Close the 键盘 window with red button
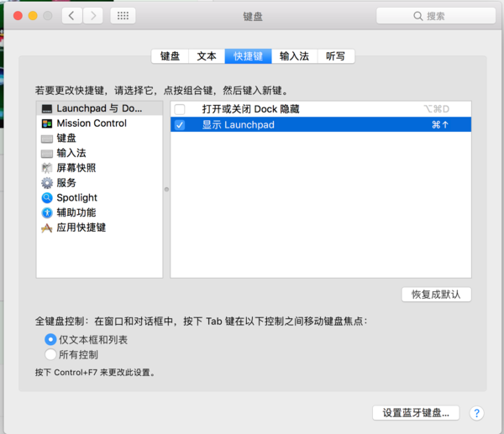The width and height of the screenshot is (504, 434). tap(18, 16)
